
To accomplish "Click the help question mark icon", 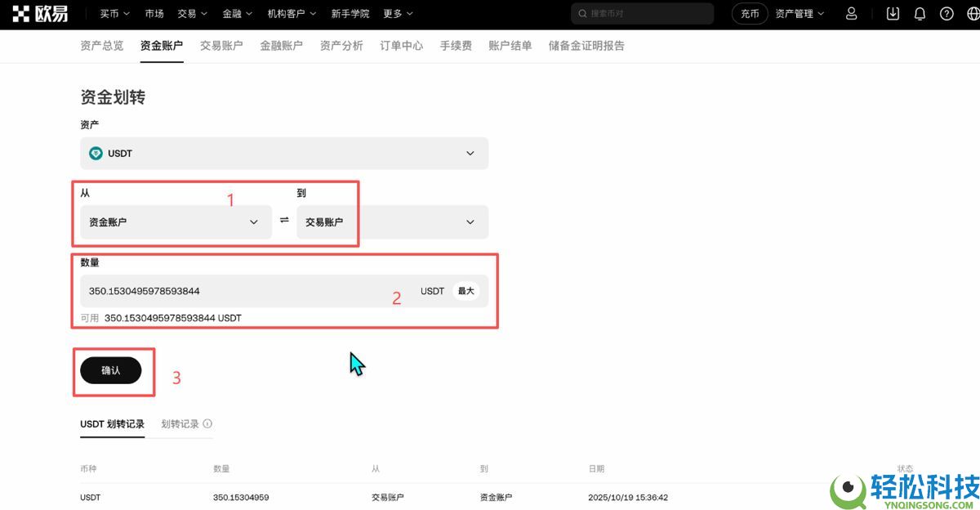I will tap(946, 13).
